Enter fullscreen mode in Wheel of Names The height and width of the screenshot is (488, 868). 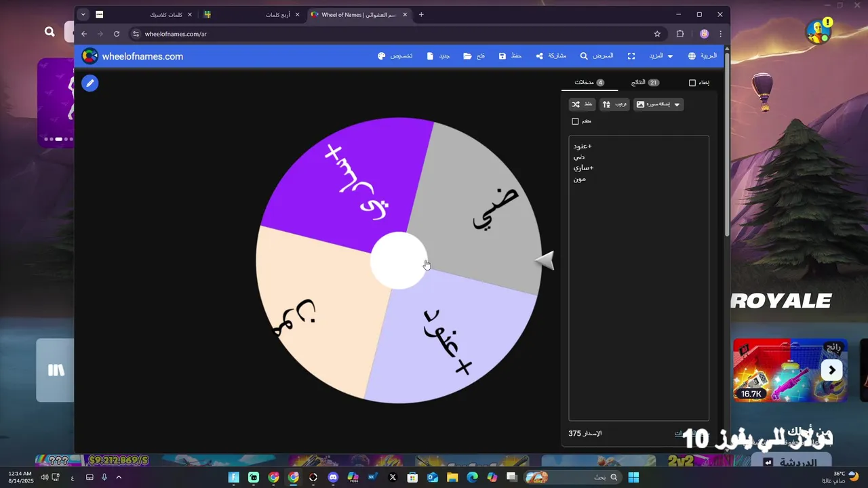click(x=631, y=56)
